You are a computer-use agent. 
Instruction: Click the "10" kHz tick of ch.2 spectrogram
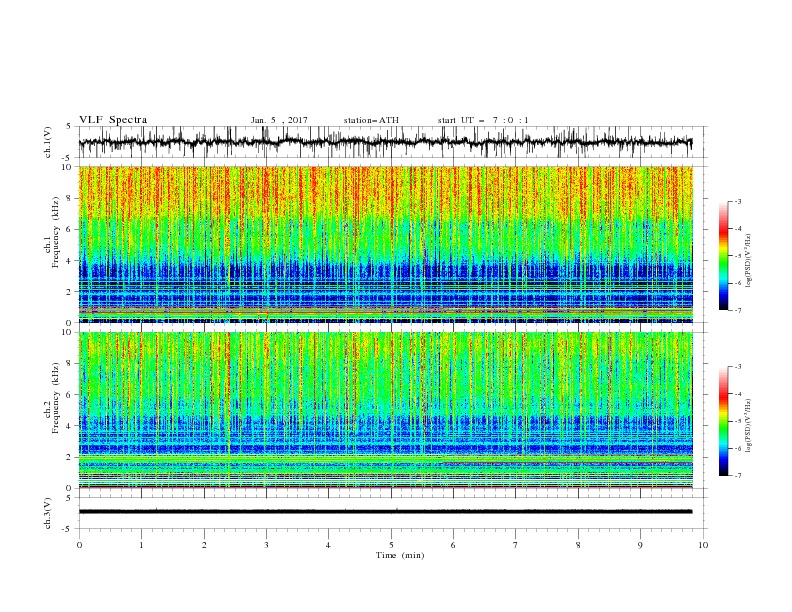click(67, 332)
